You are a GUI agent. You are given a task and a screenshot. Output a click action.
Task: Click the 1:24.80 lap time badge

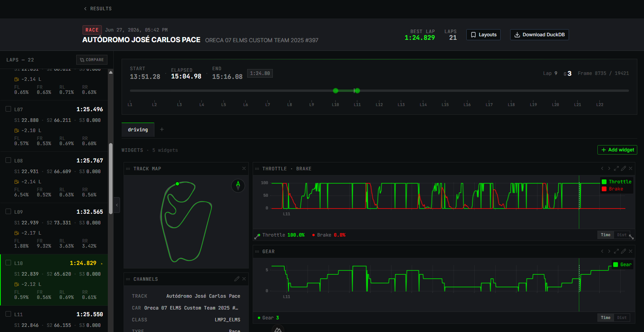click(x=260, y=73)
